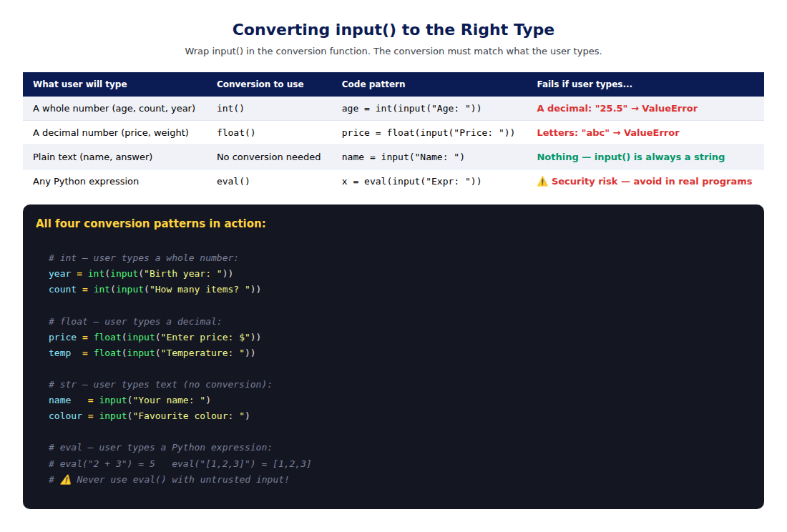
Task: Click the 'Any Python expression' row label
Action: (86, 182)
